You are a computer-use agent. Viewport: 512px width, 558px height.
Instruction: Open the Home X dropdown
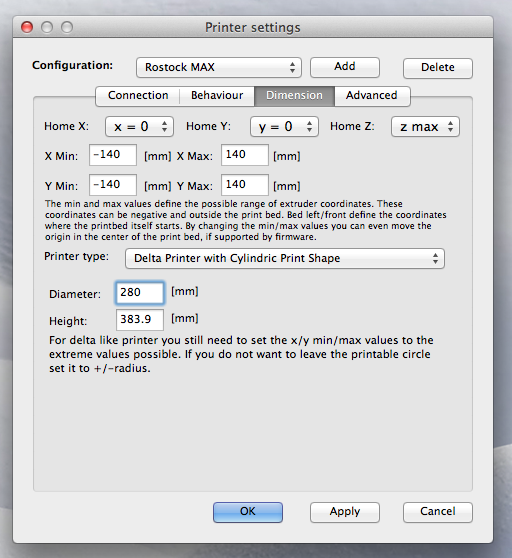coord(139,127)
